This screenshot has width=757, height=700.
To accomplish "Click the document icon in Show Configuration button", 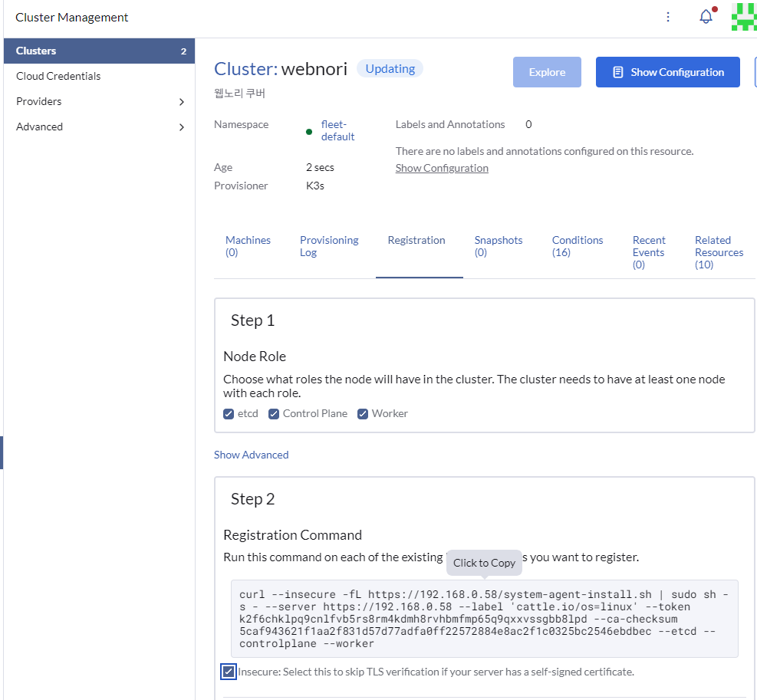I will tap(617, 72).
